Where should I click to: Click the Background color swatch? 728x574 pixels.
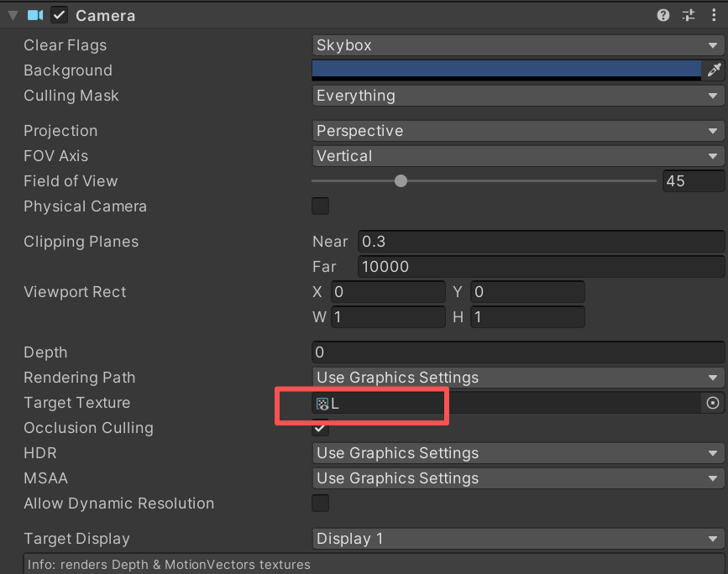click(x=504, y=70)
